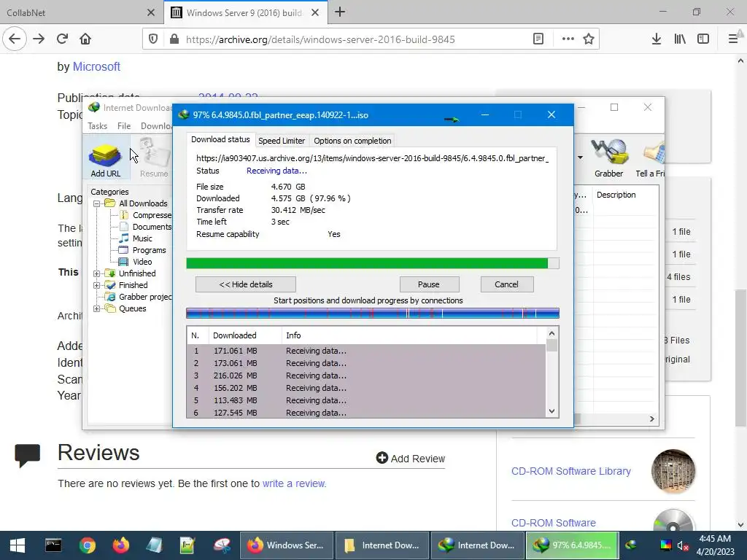747x560 pixels.
Task: Toggle Firefox reader view icon
Action: (x=538, y=39)
